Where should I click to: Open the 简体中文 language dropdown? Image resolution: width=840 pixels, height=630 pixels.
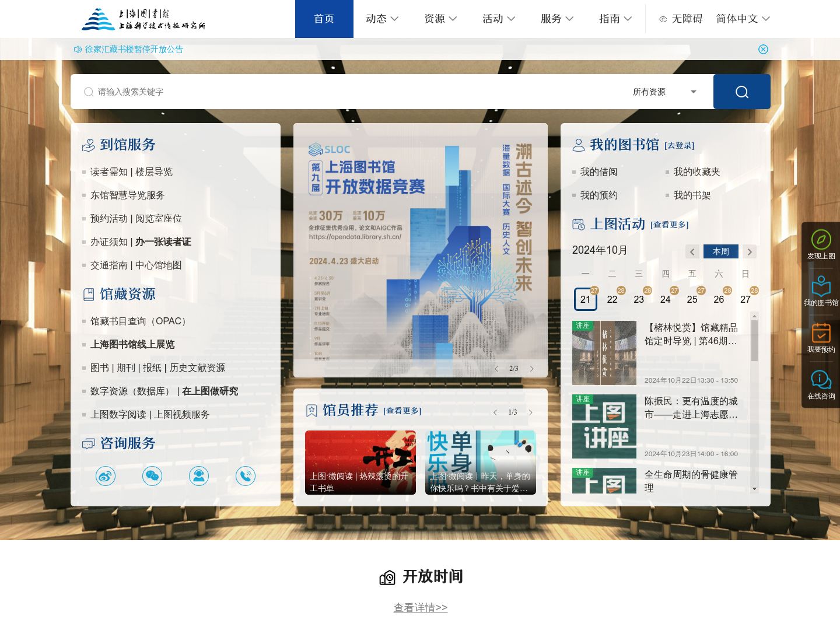743,19
